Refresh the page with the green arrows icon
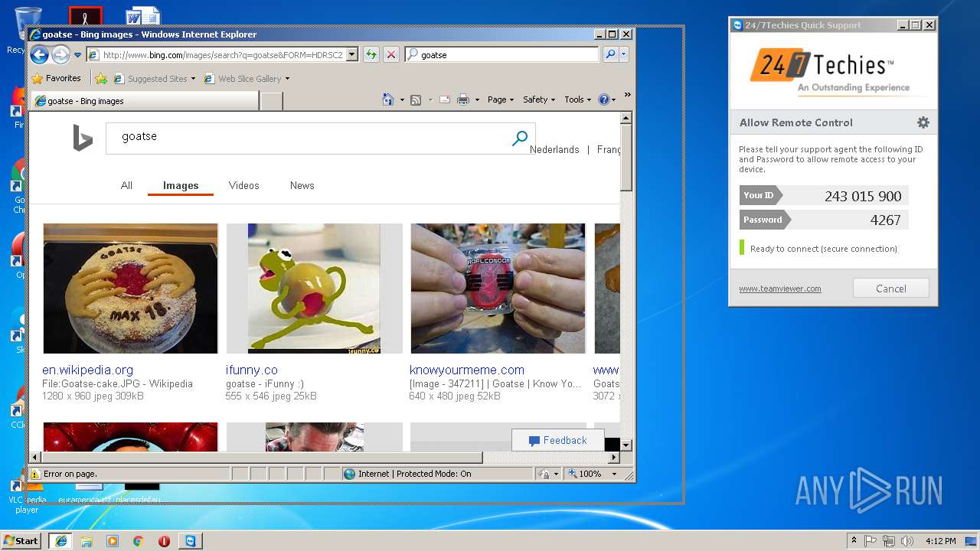Image resolution: width=980 pixels, height=551 pixels. 371,54
